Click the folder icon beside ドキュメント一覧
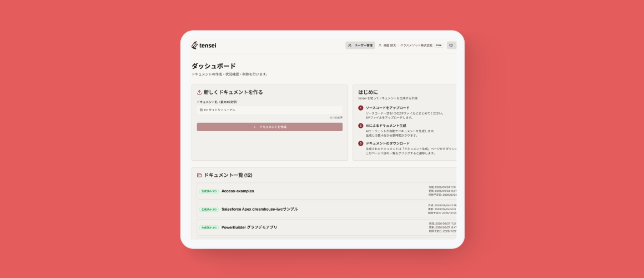Screen dimensions: 644x278 199,175
